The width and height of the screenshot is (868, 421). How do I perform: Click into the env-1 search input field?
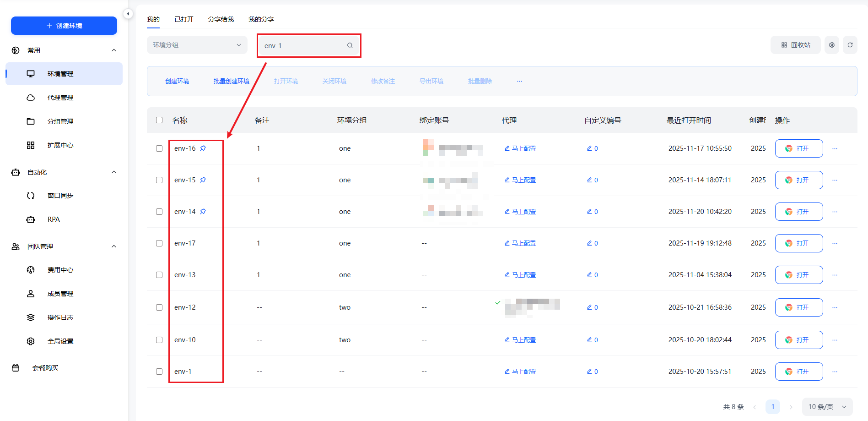pos(302,45)
